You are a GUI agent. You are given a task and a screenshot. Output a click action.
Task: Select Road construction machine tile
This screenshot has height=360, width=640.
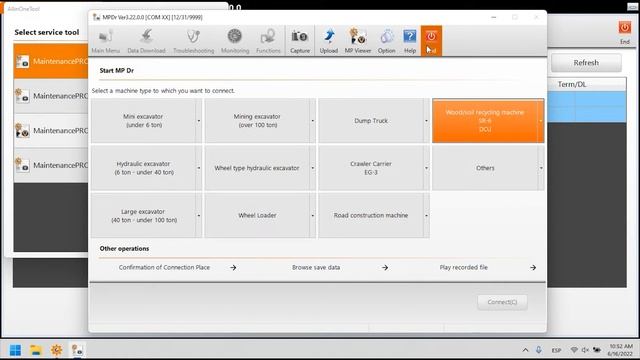(371, 216)
